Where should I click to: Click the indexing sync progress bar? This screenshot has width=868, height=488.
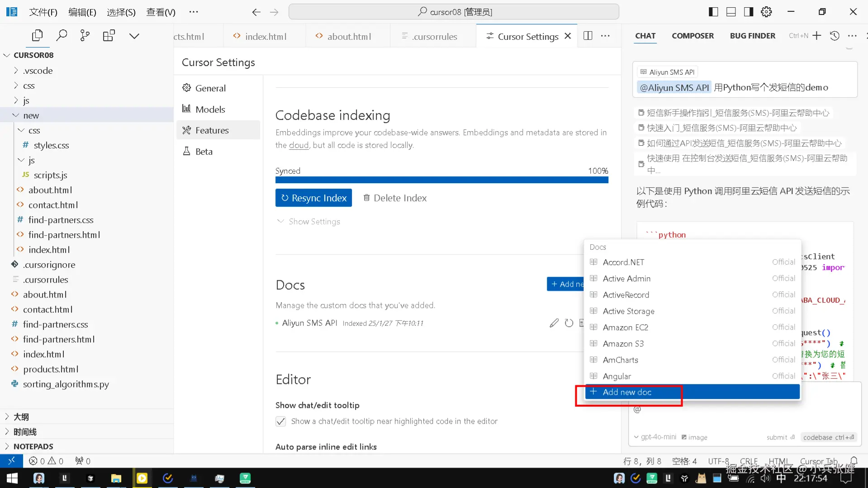tap(441, 180)
